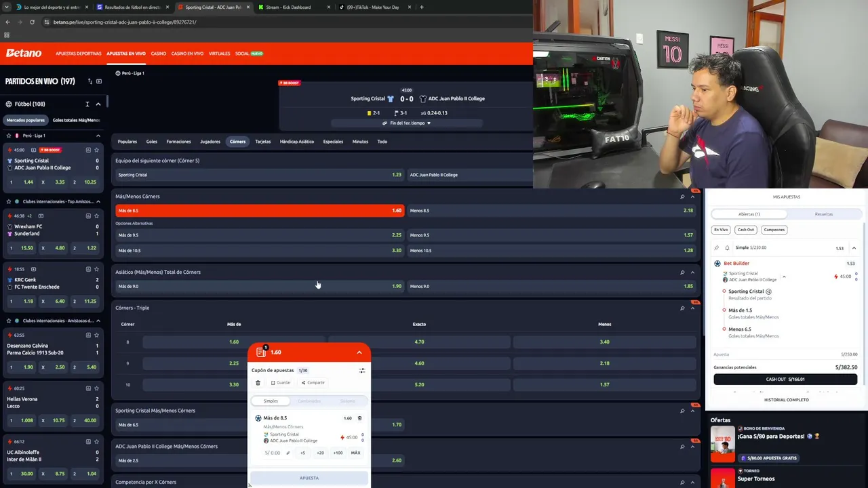Collapse the Más/Menos Córners market

[x=692, y=197]
